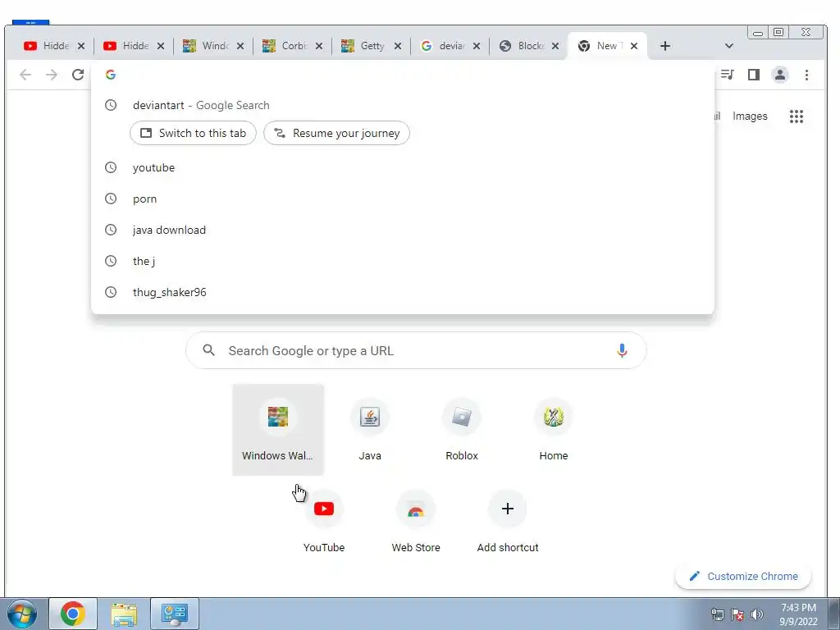Close the Blocked tab
840x630 pixels.
pos(555,46)
